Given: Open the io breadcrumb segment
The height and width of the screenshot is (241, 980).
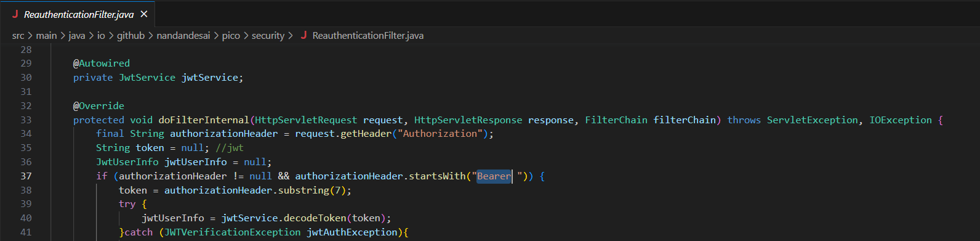Looking at the screenshot, I should [x=101, y=36].
